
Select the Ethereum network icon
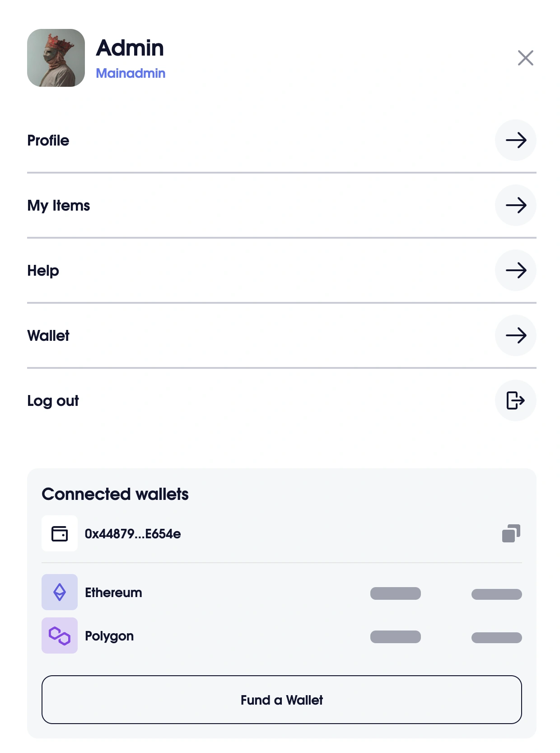tap(60, 592)
